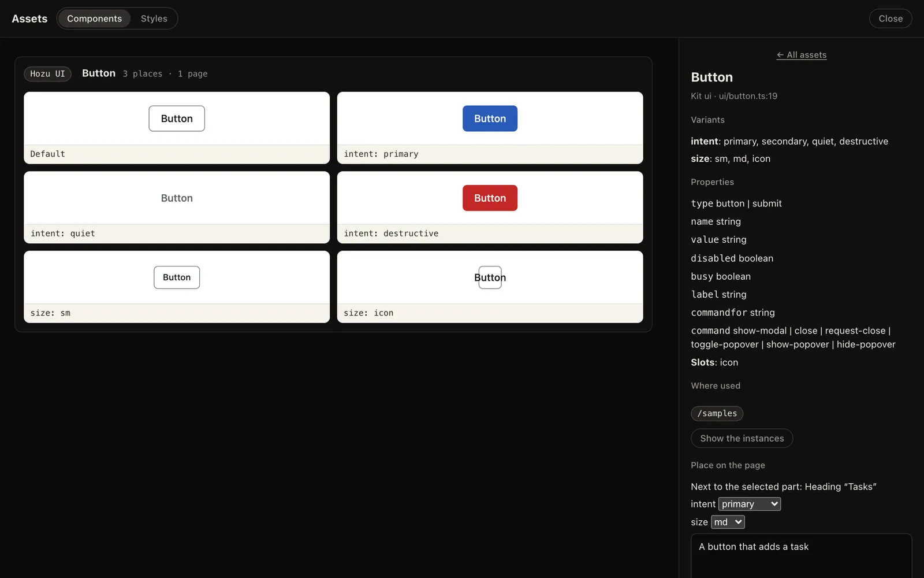Click the "Kit ui · ui/button.ts:19" source path
The height and width of the screenshot is (578, 924).
734,96
